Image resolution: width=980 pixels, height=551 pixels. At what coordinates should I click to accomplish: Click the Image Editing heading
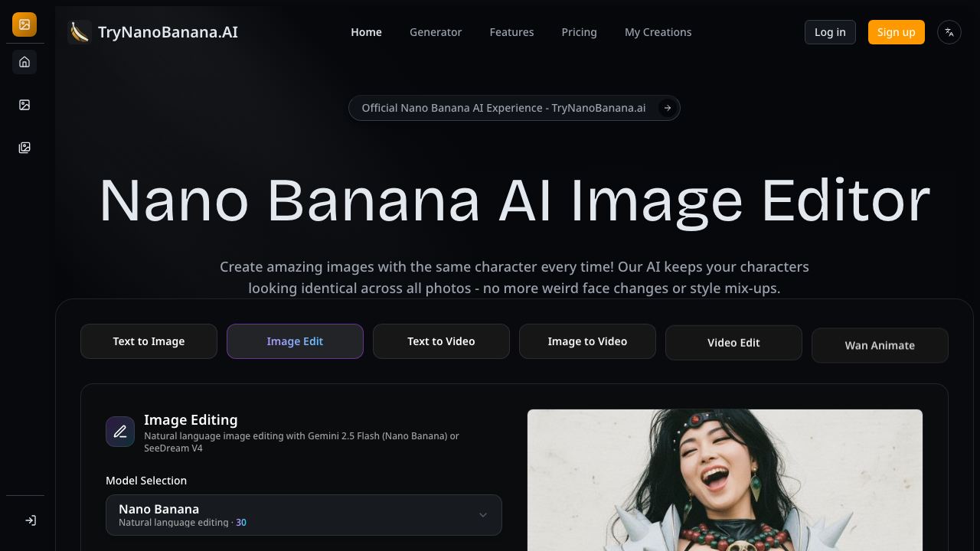click(x=191, y=419)
